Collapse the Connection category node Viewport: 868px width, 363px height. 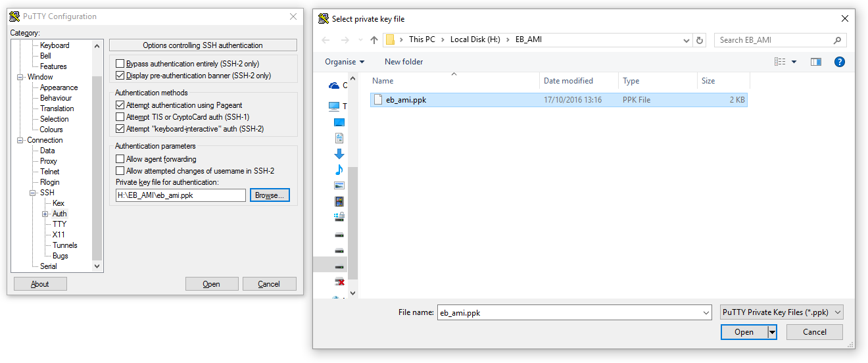20,140
